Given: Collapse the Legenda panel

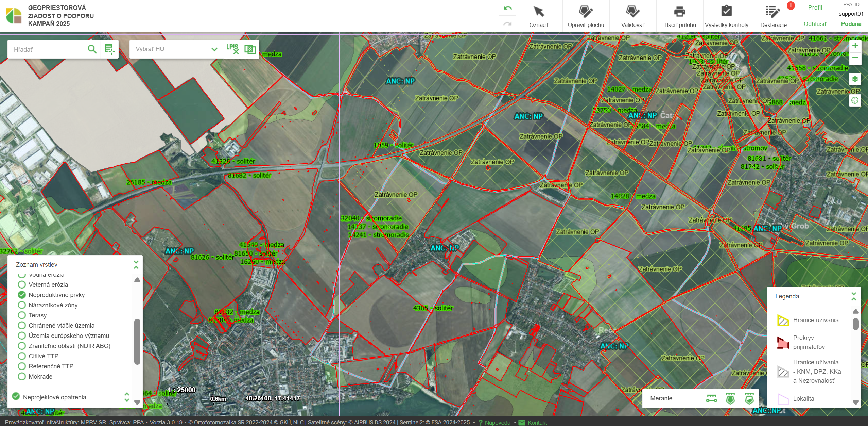Looking at the screenshot, I should click(853, 296).
